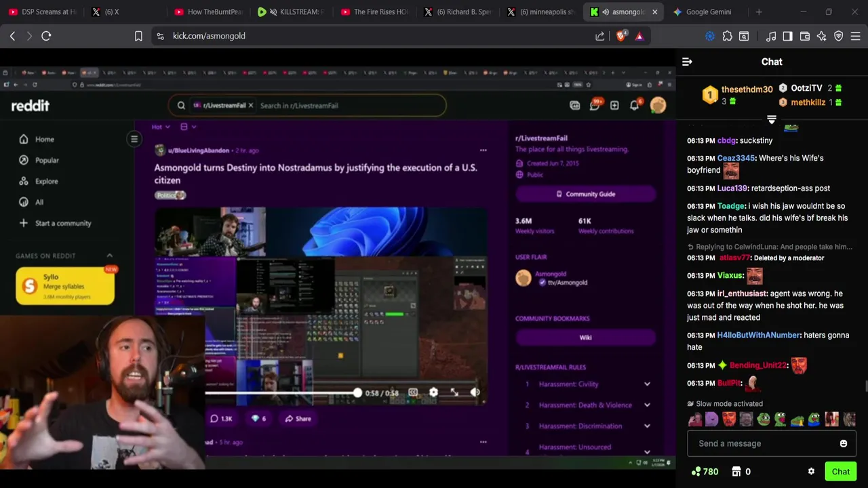The height and width of the screenshot is (488, 868).
Task: Open the Hot sort dropdown
Action: 161,127
